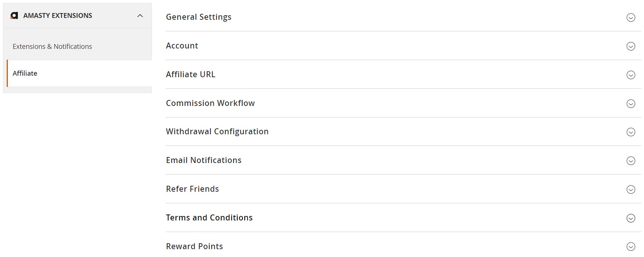Click the Account section circle-arrow icon
The image size is (644, 257).
631,46
